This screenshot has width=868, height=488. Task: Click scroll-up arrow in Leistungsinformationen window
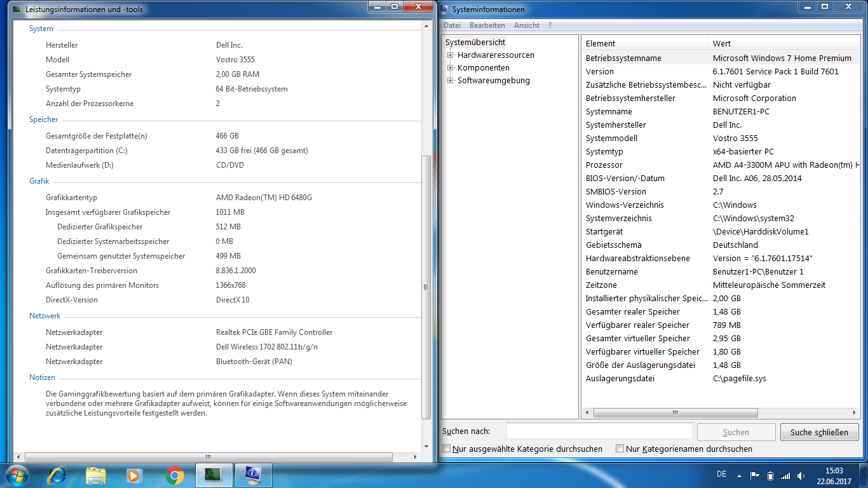tap(426, 25)
